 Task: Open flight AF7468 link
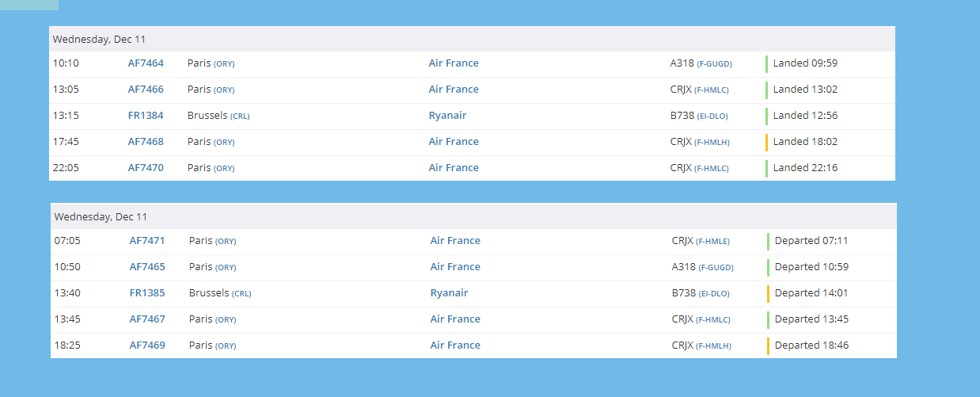(146, 142)
